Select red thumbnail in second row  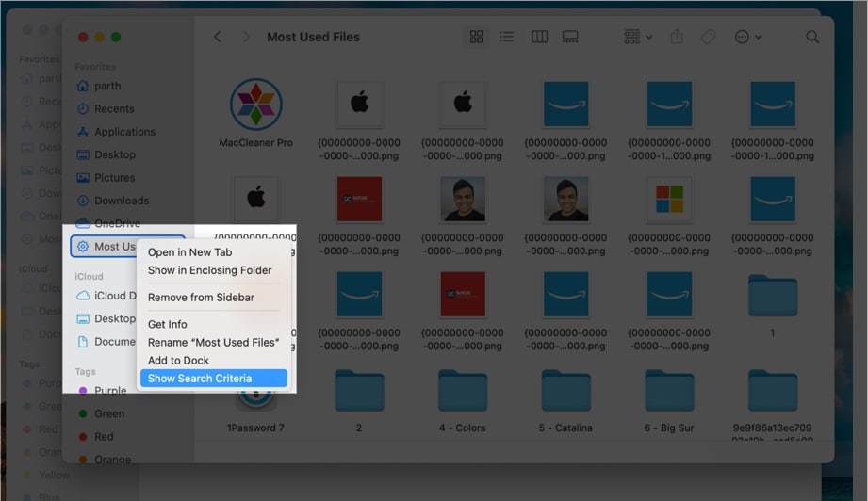point(359,199)
